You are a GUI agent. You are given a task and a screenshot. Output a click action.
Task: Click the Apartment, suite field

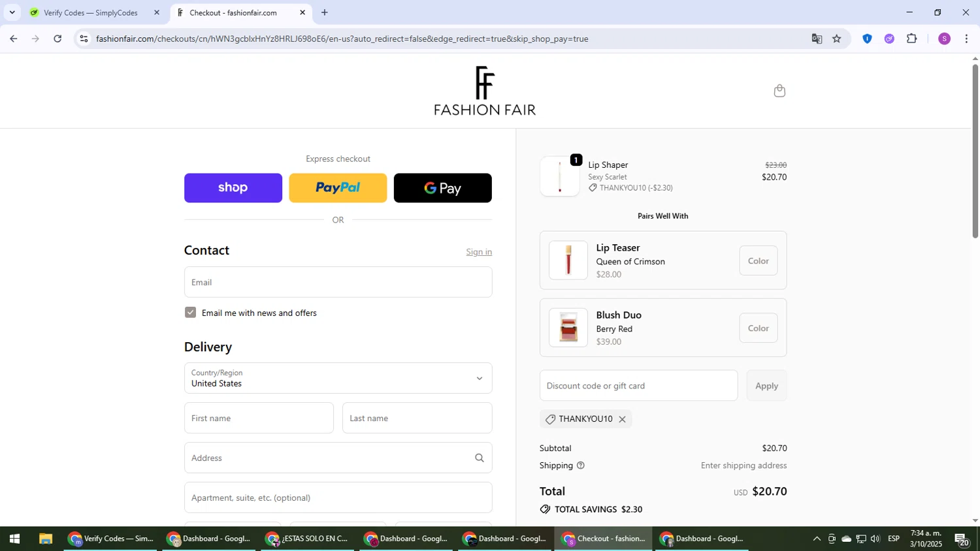tap(338, 497)
